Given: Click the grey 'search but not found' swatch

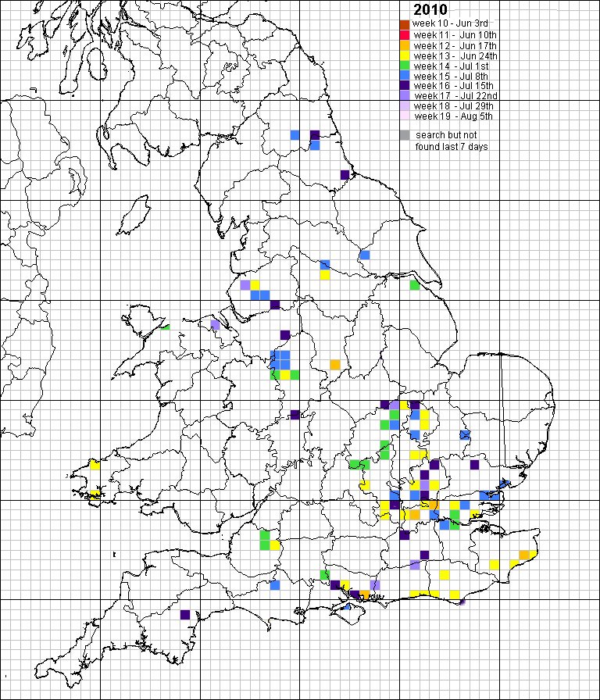Looking at the screenshot, I should (x=405, y=135).
